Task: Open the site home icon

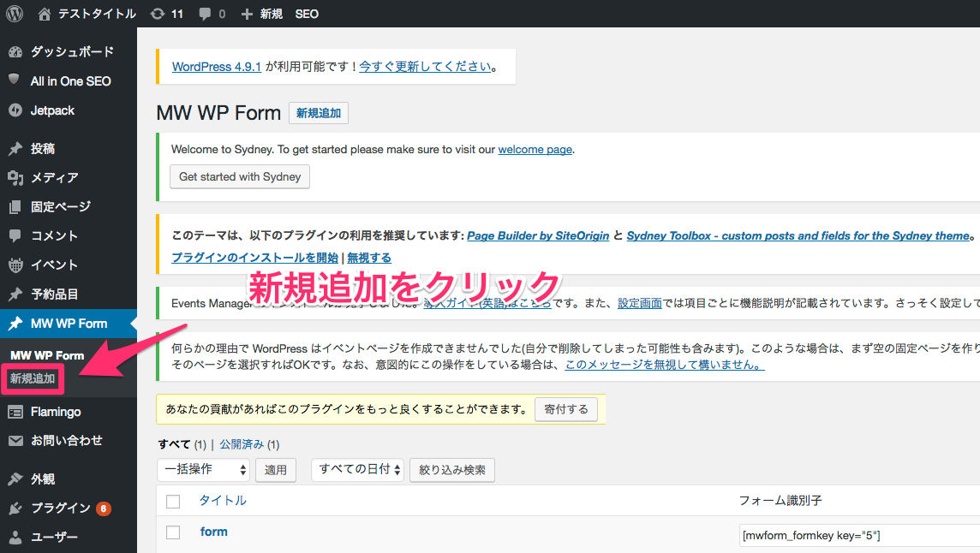Action: point(45,14)
